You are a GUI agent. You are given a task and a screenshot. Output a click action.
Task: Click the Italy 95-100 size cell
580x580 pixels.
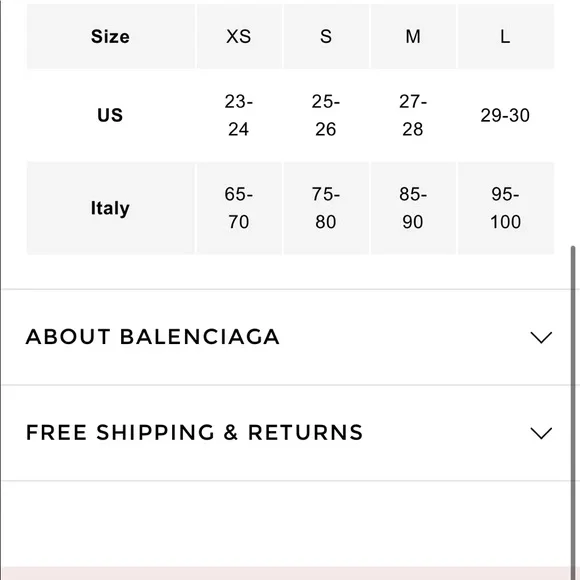click(x=506, y=208)
